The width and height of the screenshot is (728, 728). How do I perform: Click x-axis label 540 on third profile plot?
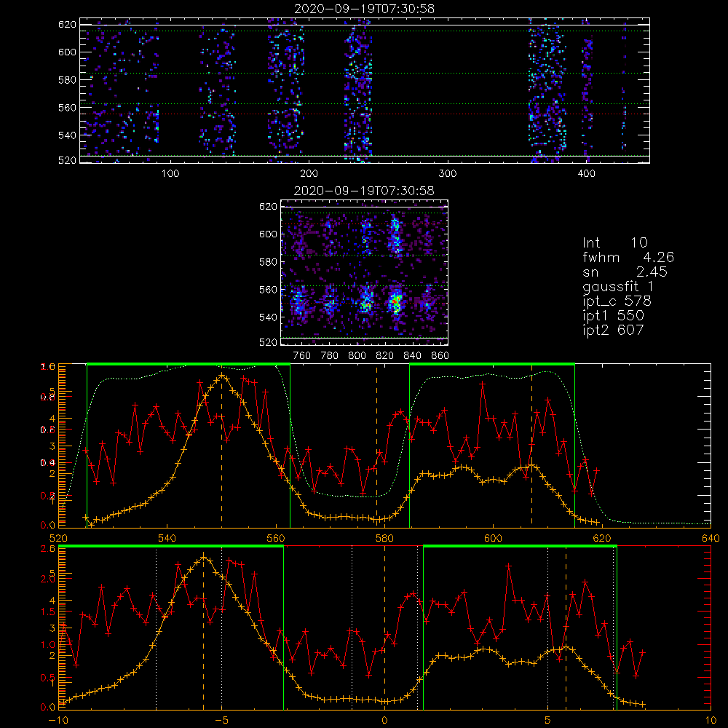(x=167, y=538)
